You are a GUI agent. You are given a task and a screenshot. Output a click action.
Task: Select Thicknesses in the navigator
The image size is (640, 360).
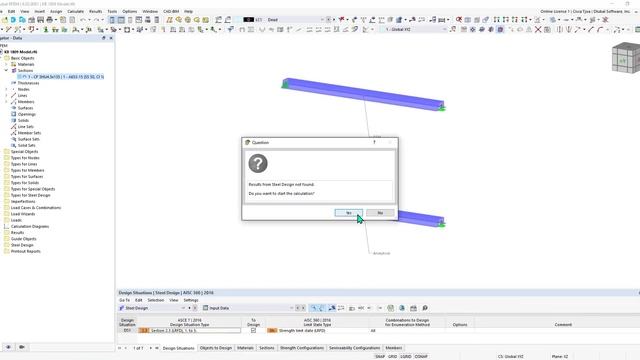28,83
